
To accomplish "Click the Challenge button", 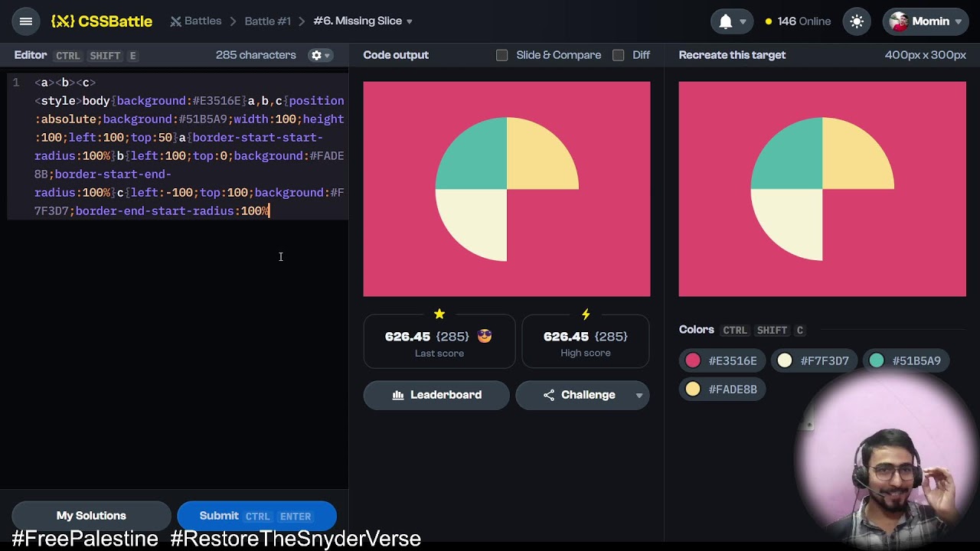I will coord(583,395).
